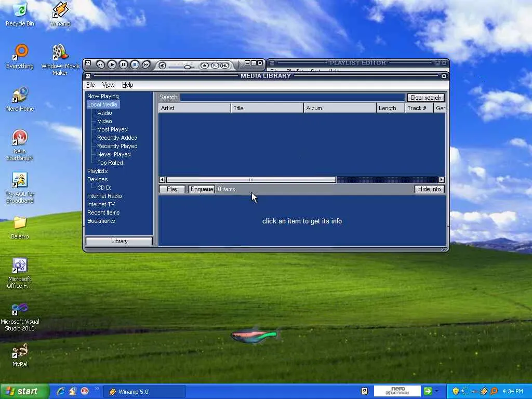Open the Never Played view

pyautogui.click(x=114, y=154)
